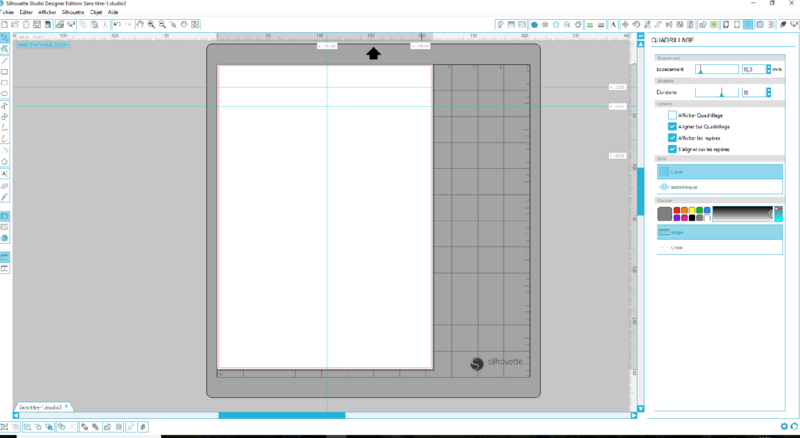Open the Afficher menu
This screenshot has height=438, width=800.
tap(47, 12)
